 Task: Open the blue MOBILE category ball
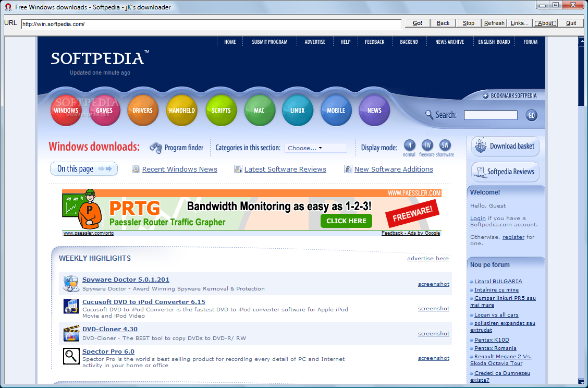pos(336,111)
